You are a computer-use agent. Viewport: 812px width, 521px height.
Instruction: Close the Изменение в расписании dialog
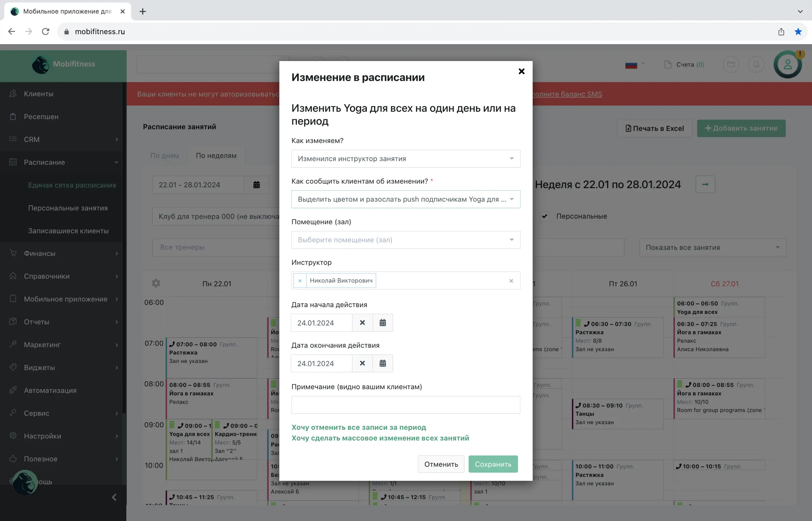(521, 71)
